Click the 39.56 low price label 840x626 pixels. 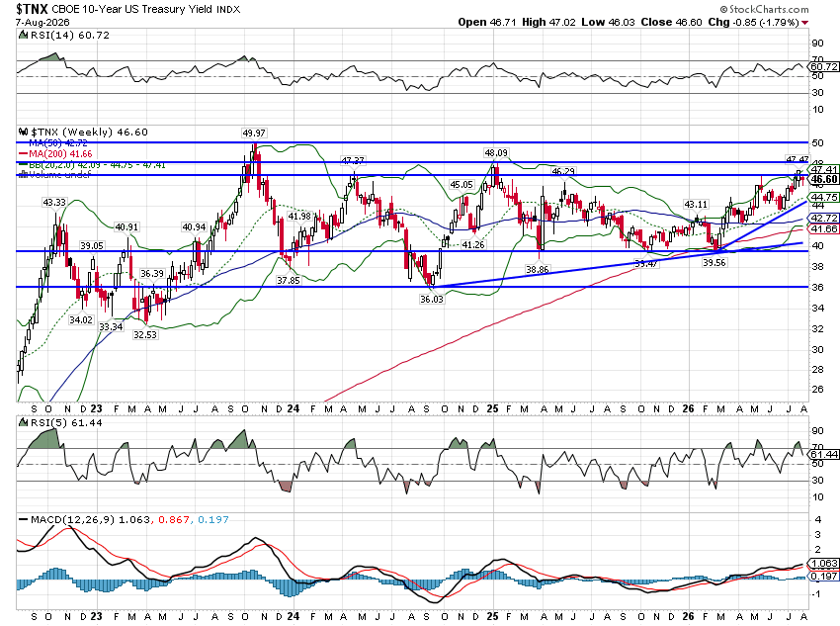(x=714, y=263)
